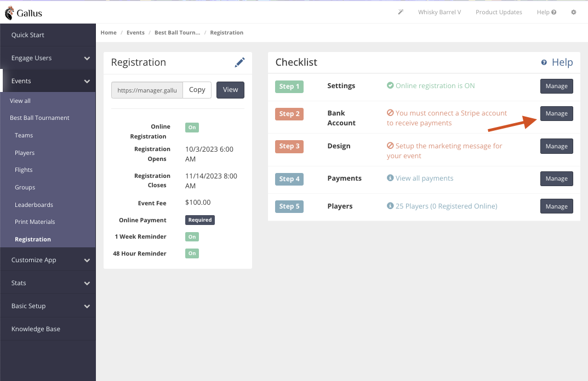Select Print Materials from the sidebar

(35, 222)
